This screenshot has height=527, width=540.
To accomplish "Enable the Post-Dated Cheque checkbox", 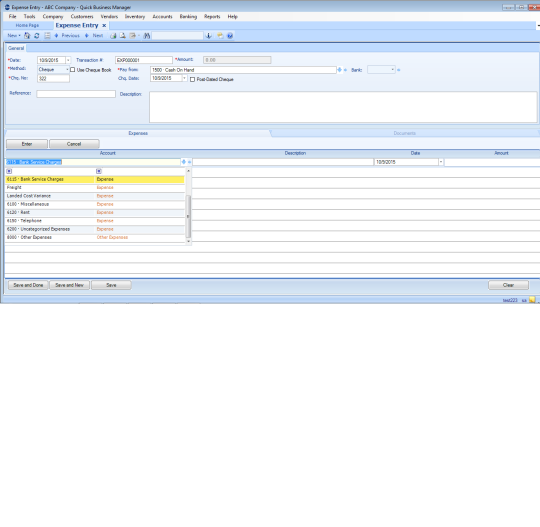I will point(193,79).
